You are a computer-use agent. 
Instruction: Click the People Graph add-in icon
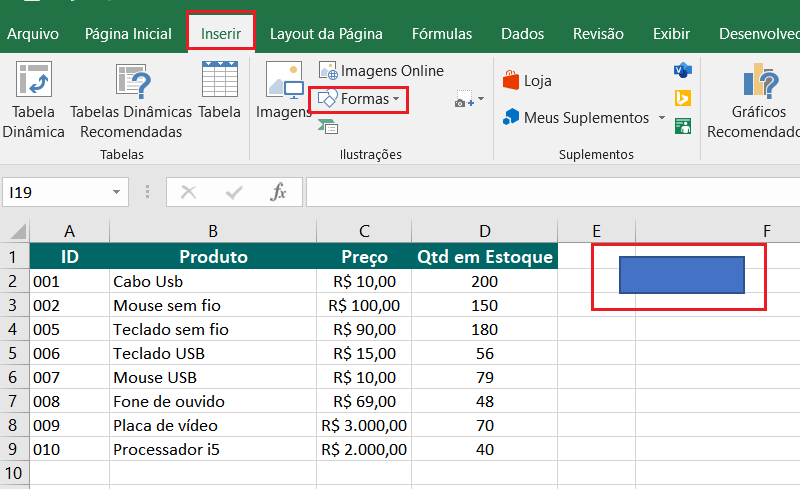683,125
